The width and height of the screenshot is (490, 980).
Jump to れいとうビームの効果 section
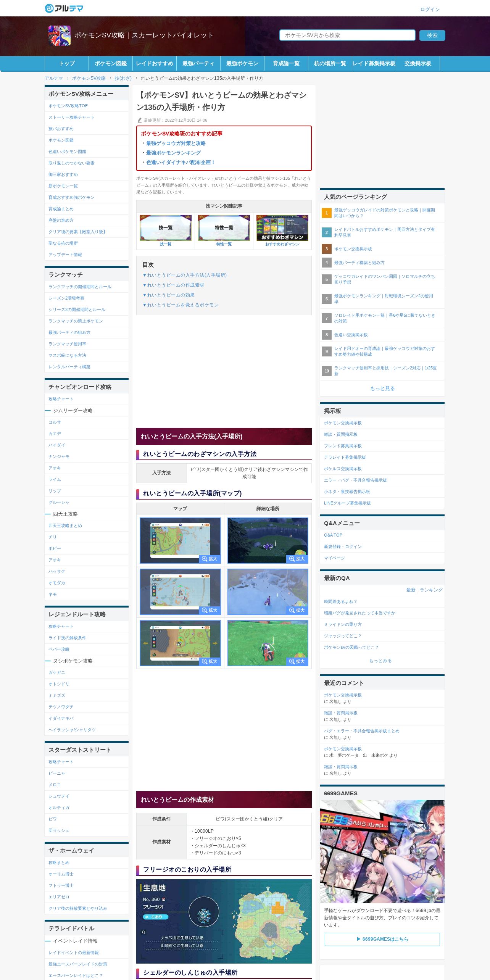[169, 295]
